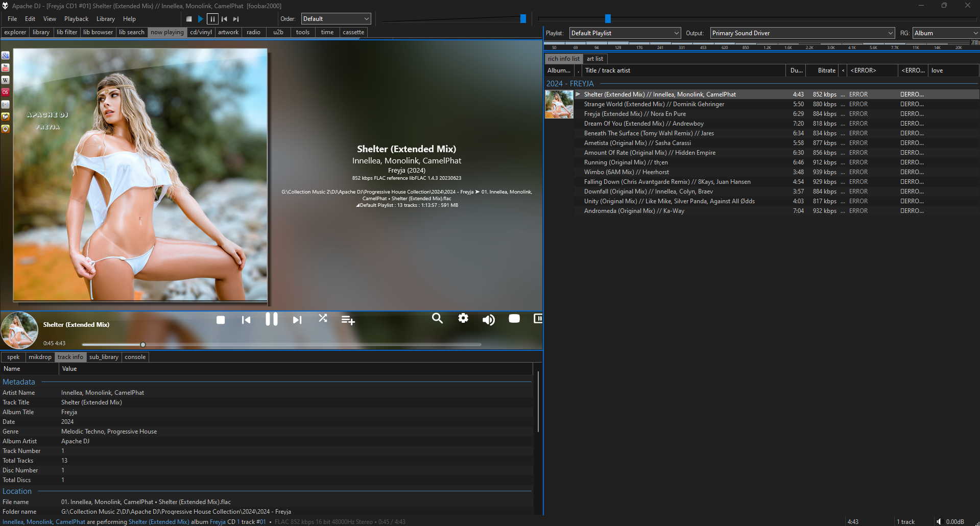Open the RG ReplayGain dropdown
Image resolution: width=980 pixels, height=526 pixels.
pyautogui.click(x=946, y=33)
